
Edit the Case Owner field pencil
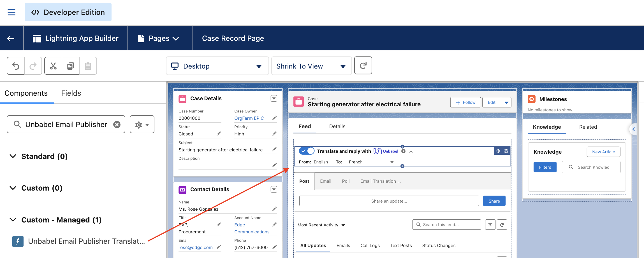click(275, 118)
